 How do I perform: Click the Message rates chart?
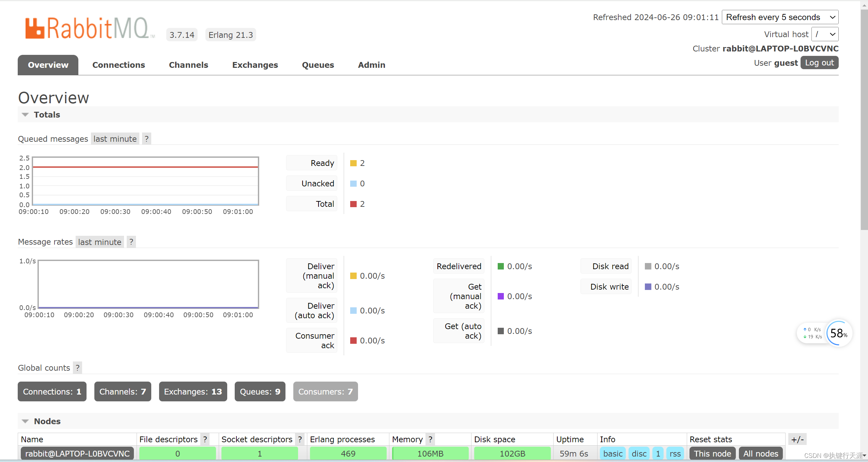point(148,284)
